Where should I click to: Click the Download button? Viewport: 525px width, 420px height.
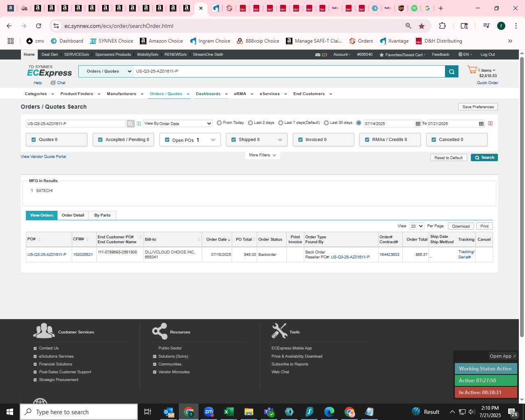tap(461, 226)
